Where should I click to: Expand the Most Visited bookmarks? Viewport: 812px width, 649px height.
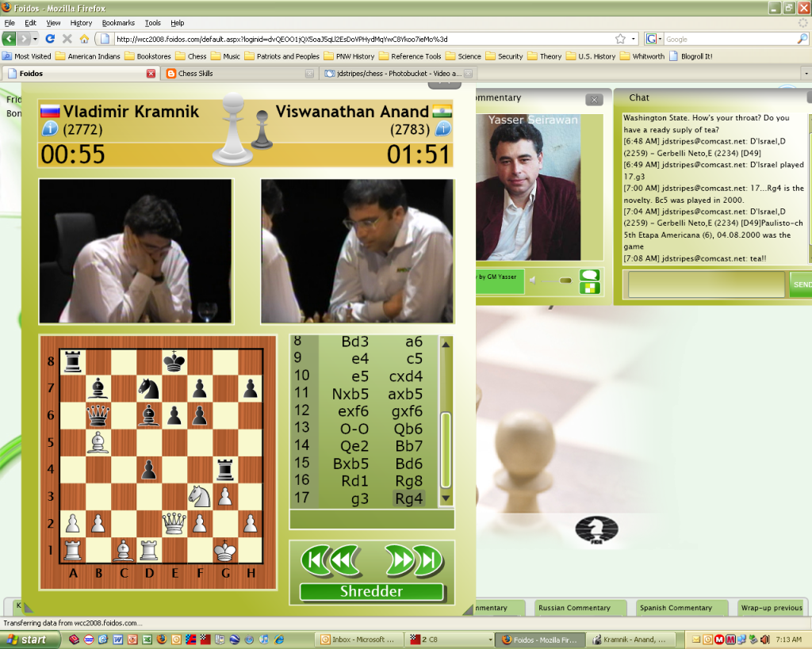27,56
